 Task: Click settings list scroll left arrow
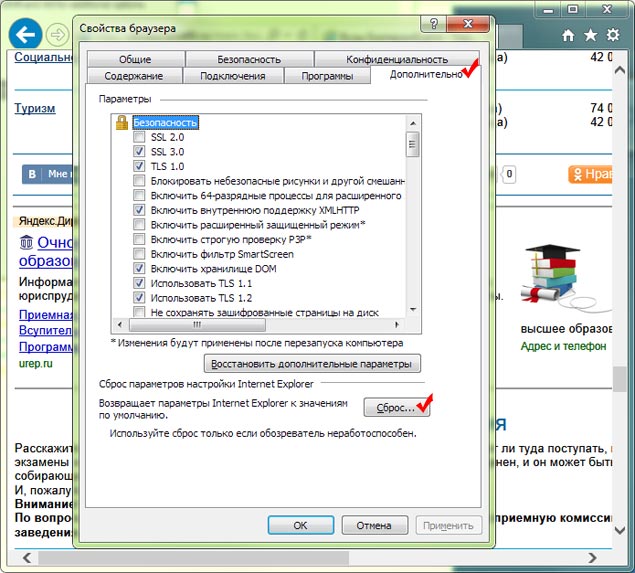[x=120, y=325]
